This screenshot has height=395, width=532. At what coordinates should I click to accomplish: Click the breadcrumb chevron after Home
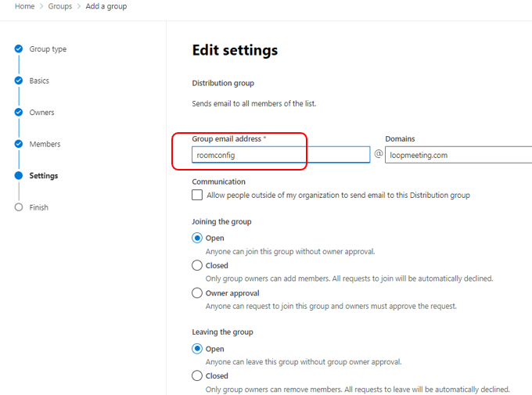click(41, 6)
